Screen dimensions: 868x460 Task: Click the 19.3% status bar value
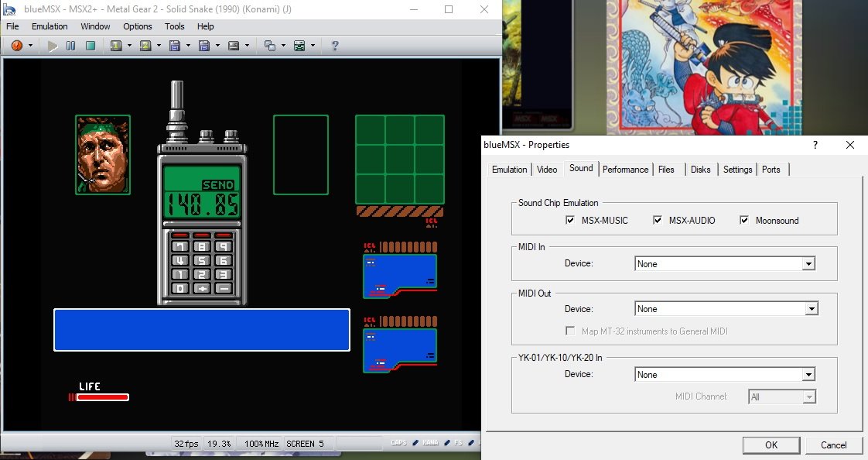tap(219, 444)
